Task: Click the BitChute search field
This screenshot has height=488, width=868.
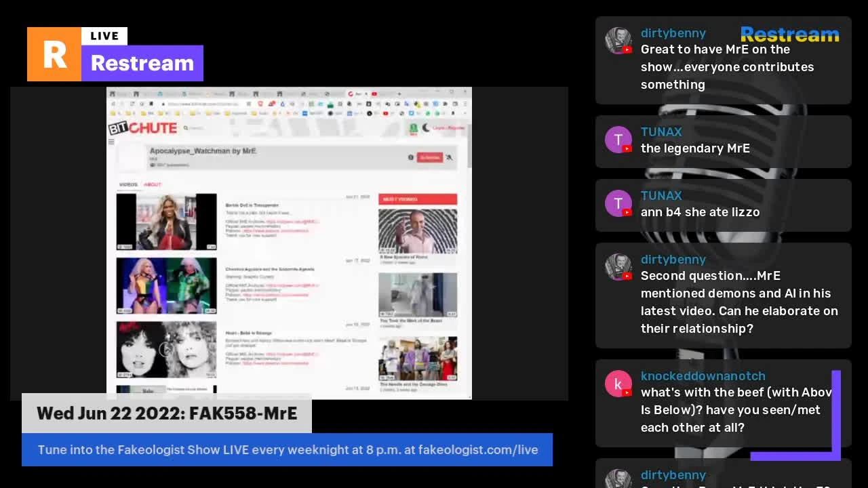Action: click(197, 128)
